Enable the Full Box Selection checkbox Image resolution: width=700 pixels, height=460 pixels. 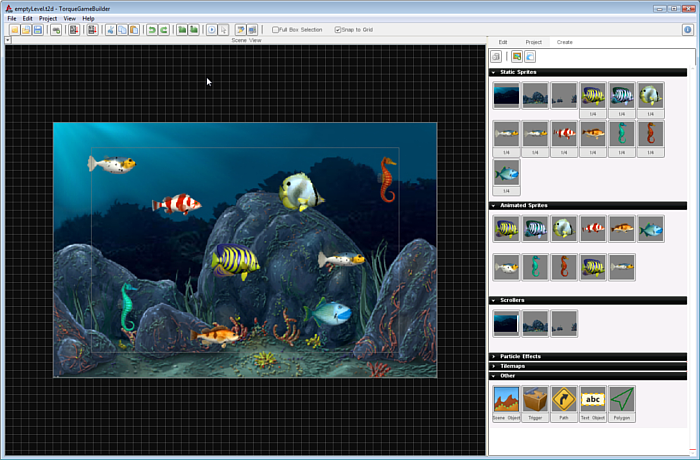276,30
